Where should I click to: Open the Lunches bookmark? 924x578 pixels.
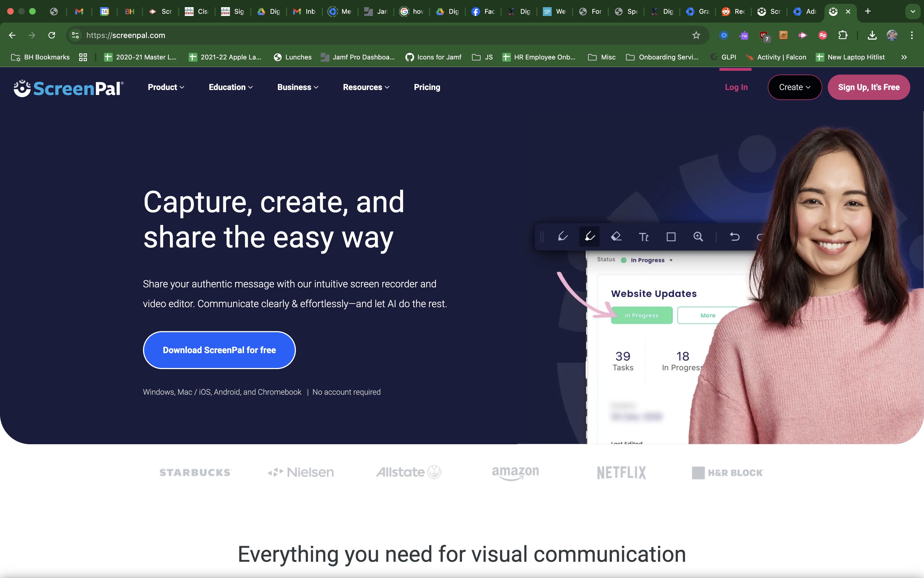(x=293, y=57)
